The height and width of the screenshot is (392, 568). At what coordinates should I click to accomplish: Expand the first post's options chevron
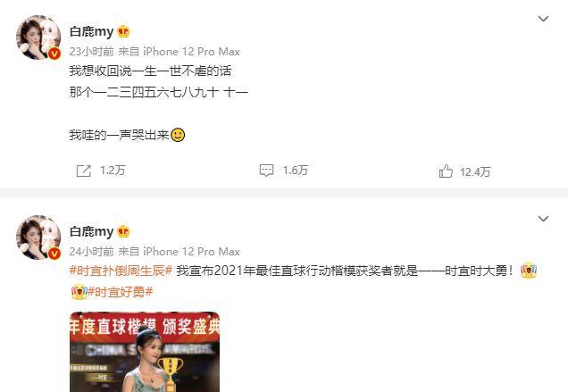click(543, 19)
